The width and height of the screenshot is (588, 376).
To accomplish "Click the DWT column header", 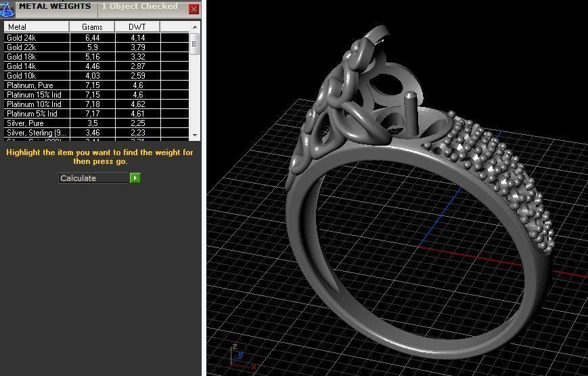I will tap(137, 27).
